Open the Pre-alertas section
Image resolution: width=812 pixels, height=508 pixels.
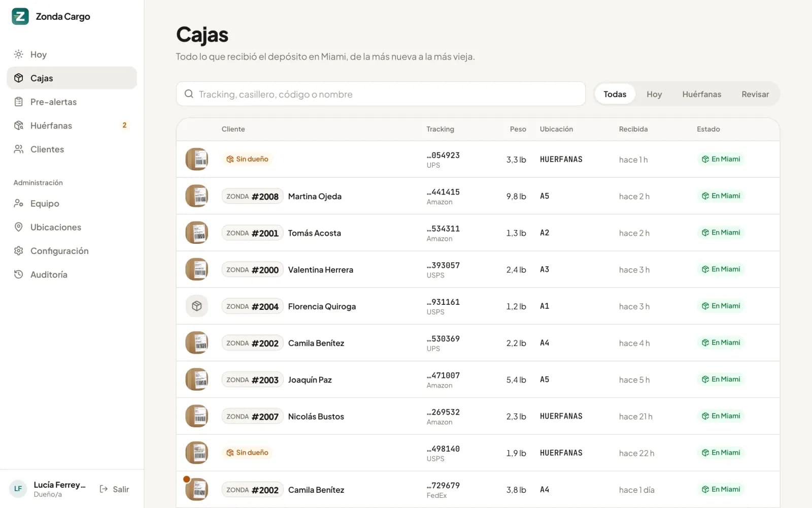pyautogui.click(x=72, y=102)
